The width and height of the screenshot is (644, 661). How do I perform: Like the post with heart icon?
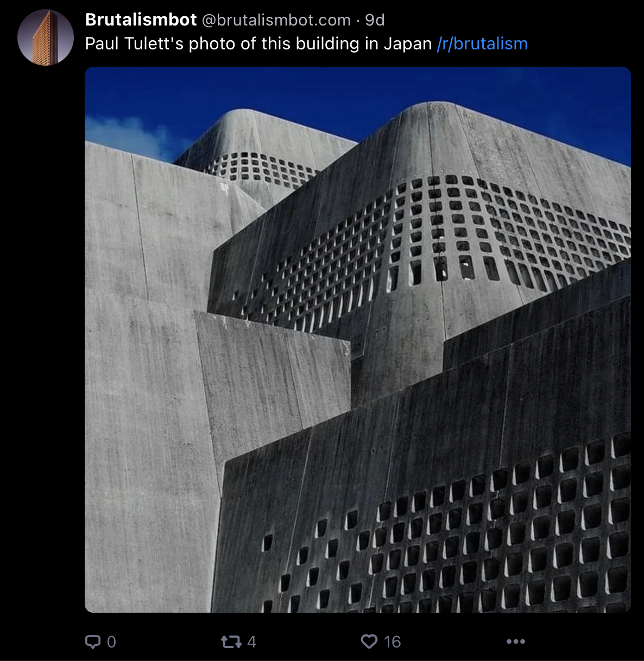[x=369, y=641]
